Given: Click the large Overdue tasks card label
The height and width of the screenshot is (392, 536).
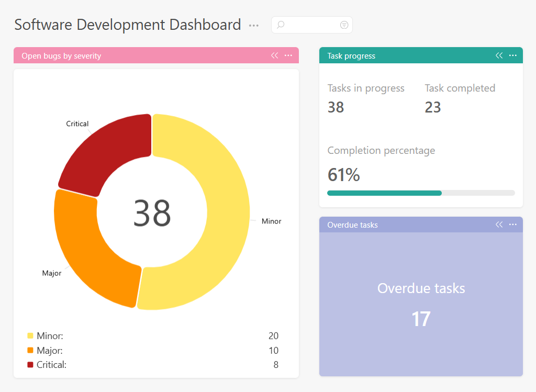Looking at the screenshot, I should pyautogui.click(x=421, y=288).
